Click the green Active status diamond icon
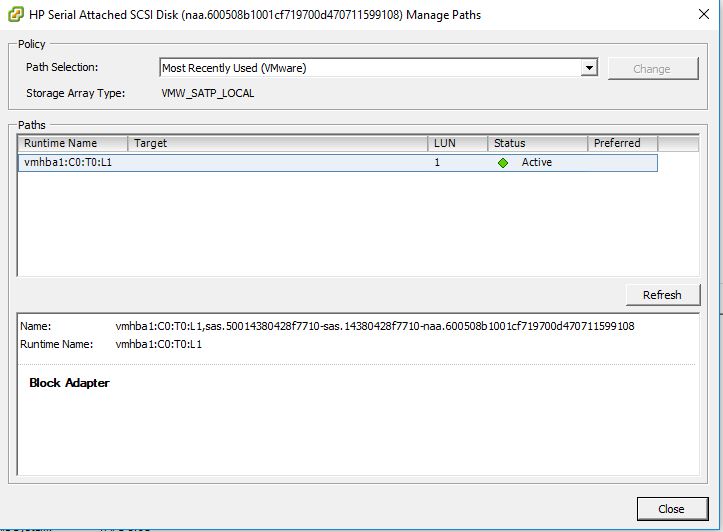The height and width of the screenshot is (532, 723). (503, 163)
